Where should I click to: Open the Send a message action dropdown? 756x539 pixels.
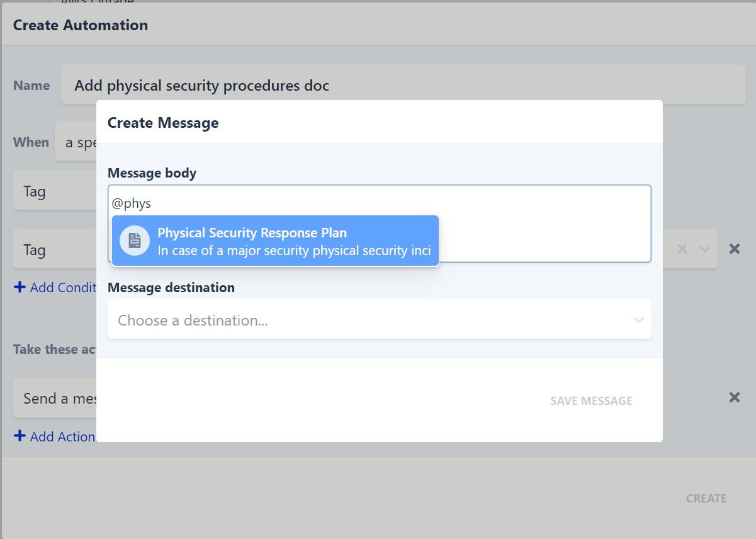55,398
